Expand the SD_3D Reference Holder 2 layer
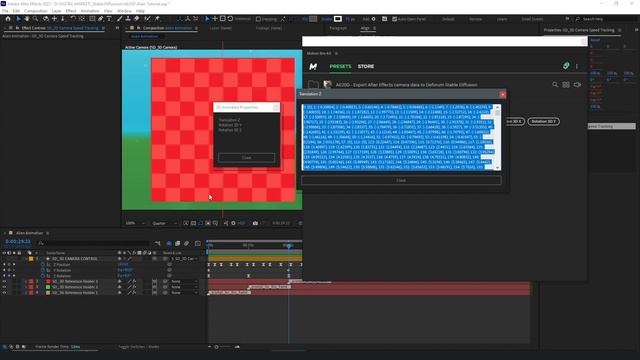 (x=26, y=287)
